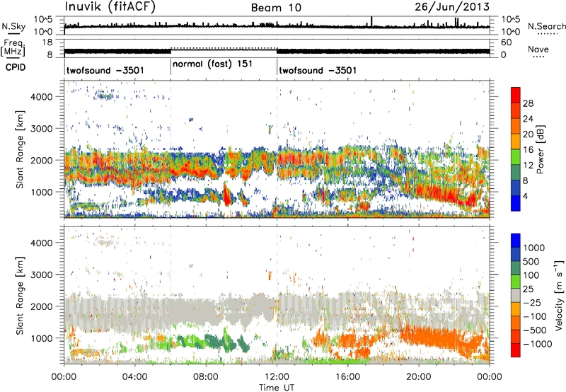Click the '4' tick on Power scale
566x392 pixels.
point(526,196)
